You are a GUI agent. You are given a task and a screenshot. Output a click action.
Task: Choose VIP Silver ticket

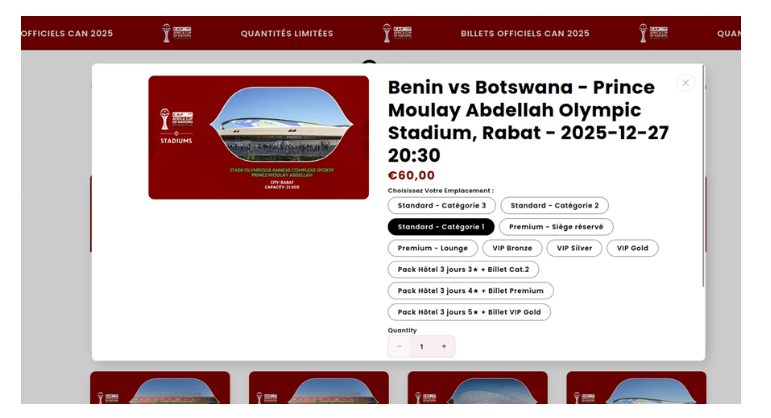pos(575,248)
